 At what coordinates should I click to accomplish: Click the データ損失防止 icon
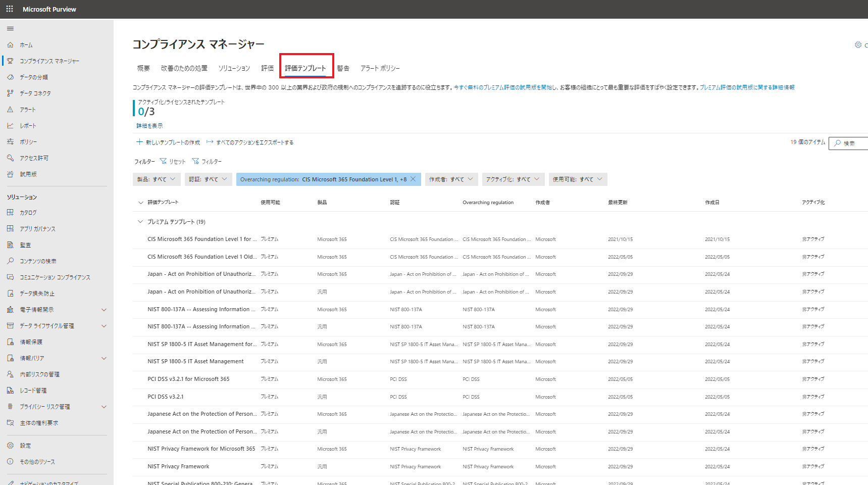(10, 294)
